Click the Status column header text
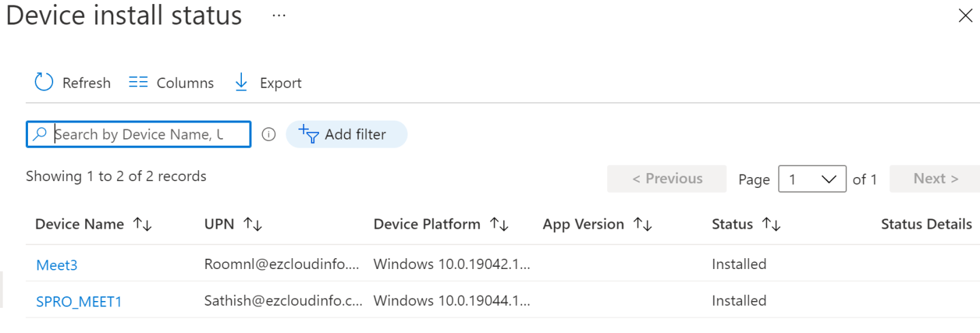The width and height of the screenshot is (980, 333). [x=733, y=224]
